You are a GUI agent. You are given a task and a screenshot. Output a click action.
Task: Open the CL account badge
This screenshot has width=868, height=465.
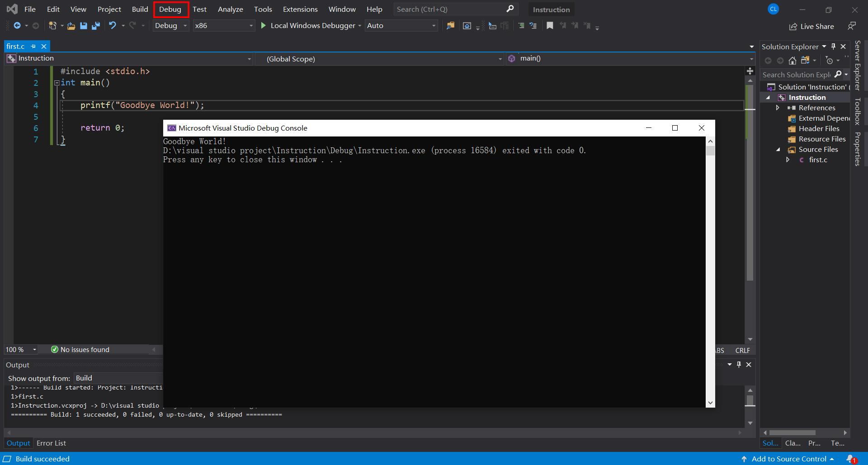click(x=774, y=9)
